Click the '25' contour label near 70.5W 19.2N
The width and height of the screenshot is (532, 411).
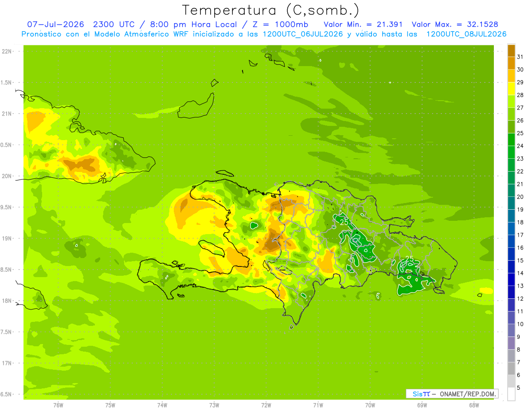tap(344, 222)
